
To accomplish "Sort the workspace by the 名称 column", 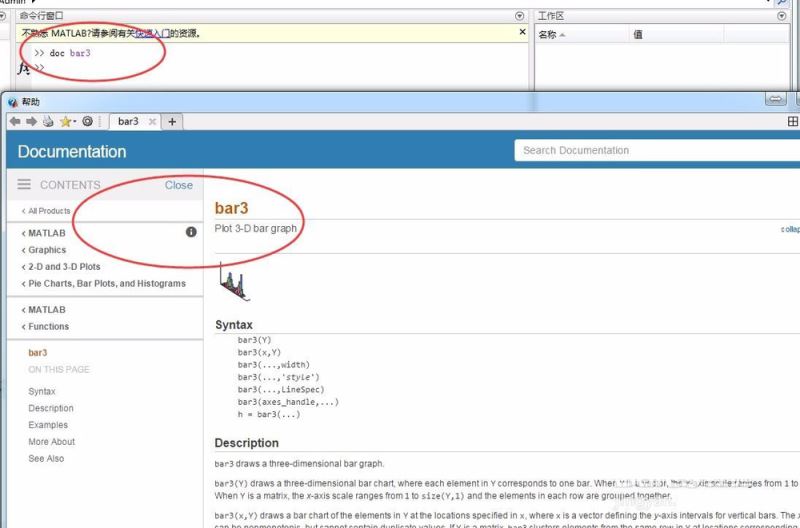I will pos(582,35).
